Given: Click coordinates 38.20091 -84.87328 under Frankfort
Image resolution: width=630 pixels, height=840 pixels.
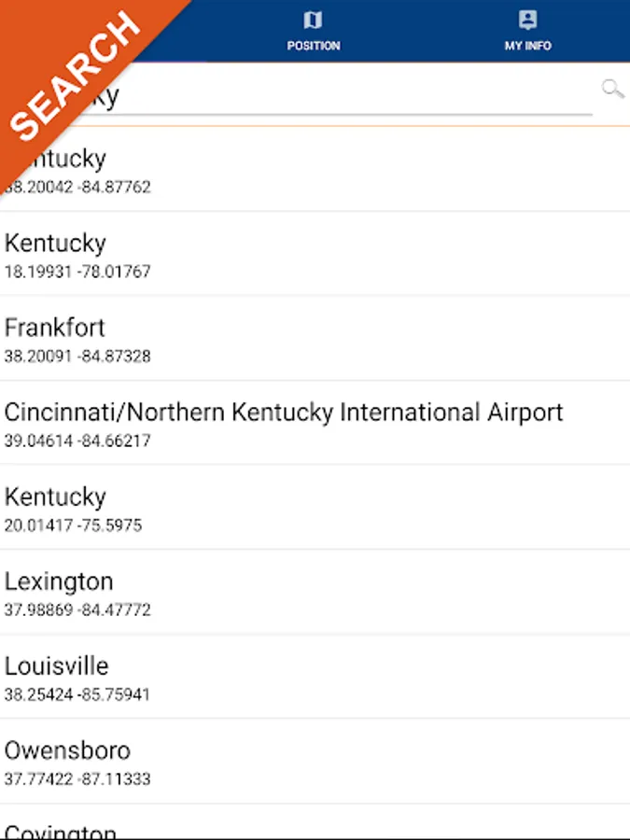Looking at the screenshot, I should pos(77,357).
